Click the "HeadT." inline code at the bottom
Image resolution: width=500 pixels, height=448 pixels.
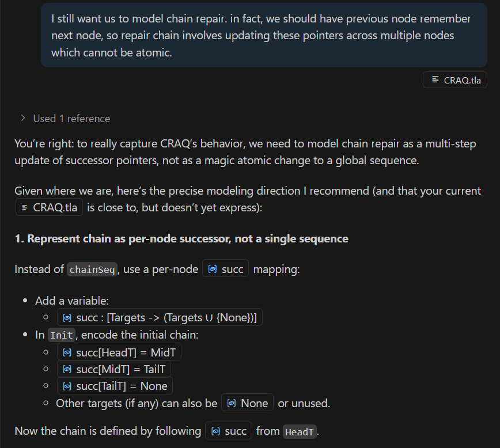coord(300,431)
